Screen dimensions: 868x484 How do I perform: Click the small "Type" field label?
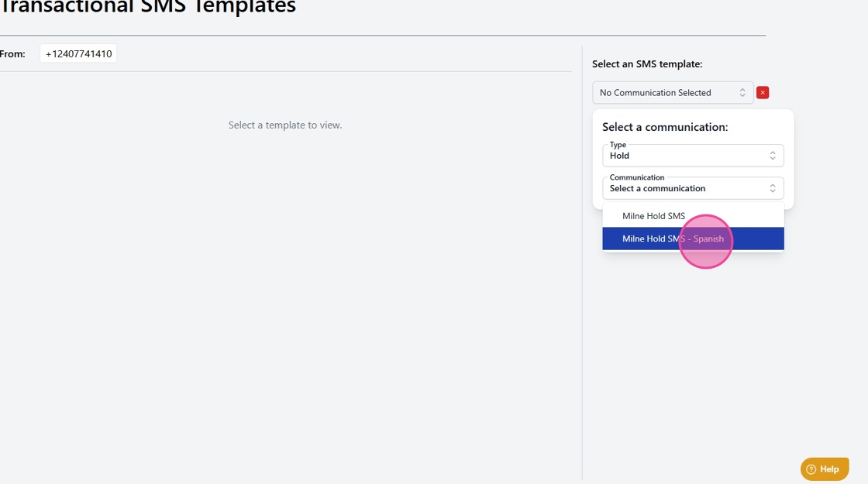tap(618, 145)
